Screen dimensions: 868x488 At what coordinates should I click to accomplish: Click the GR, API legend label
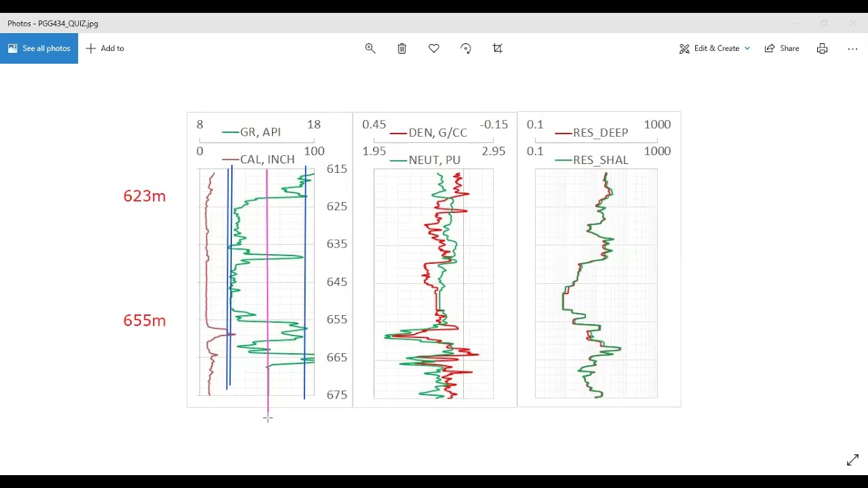click(260, 132)
